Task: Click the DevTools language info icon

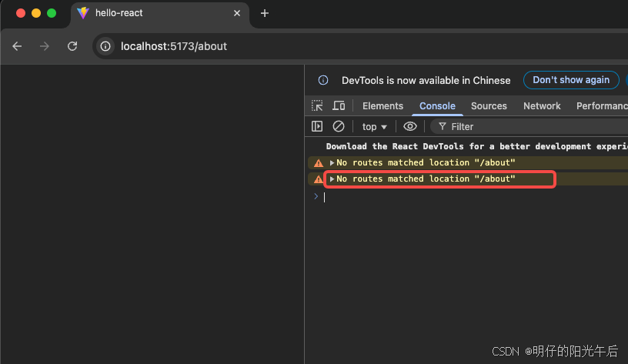Action: coord(323,80)
